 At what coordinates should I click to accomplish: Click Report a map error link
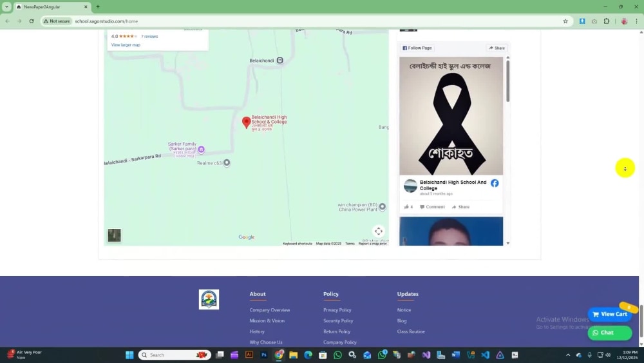pyautogui.click(x=372, y=243)
